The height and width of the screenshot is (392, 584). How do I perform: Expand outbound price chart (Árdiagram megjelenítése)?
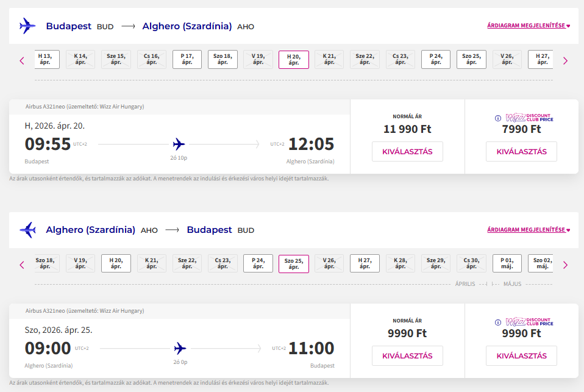528,26
